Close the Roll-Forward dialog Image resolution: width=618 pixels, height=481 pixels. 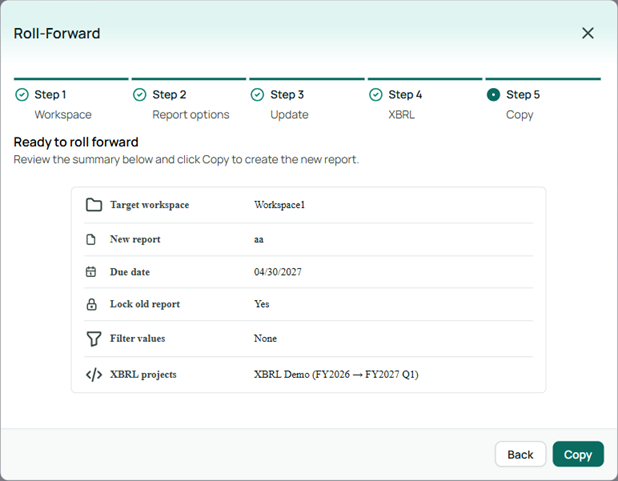pos(588,33)
